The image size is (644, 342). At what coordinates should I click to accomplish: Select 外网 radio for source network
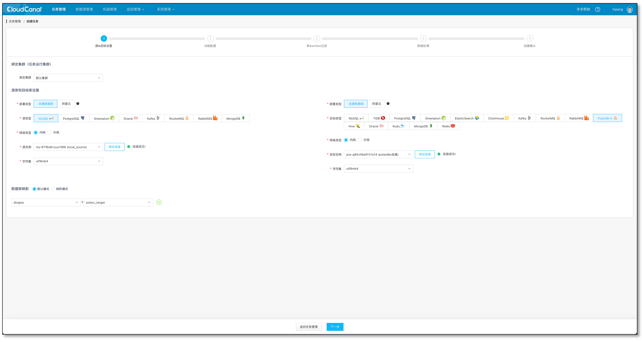tap(50, 133)
